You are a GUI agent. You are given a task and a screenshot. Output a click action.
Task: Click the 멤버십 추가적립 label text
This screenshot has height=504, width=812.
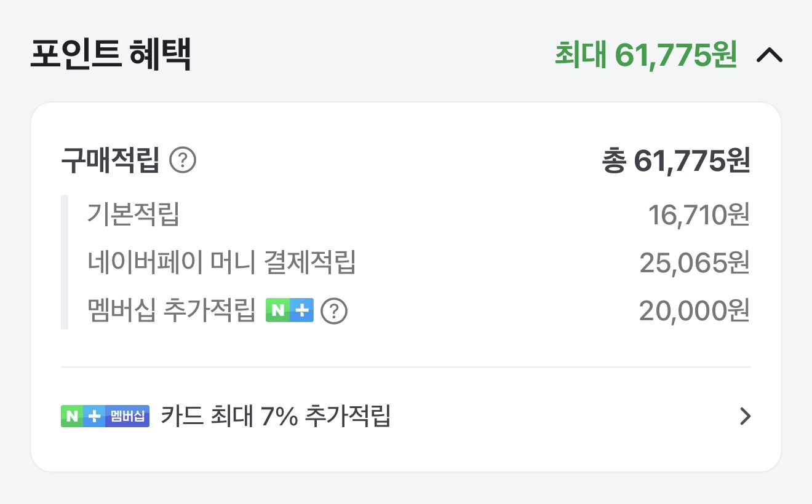(x=171, y=311)
